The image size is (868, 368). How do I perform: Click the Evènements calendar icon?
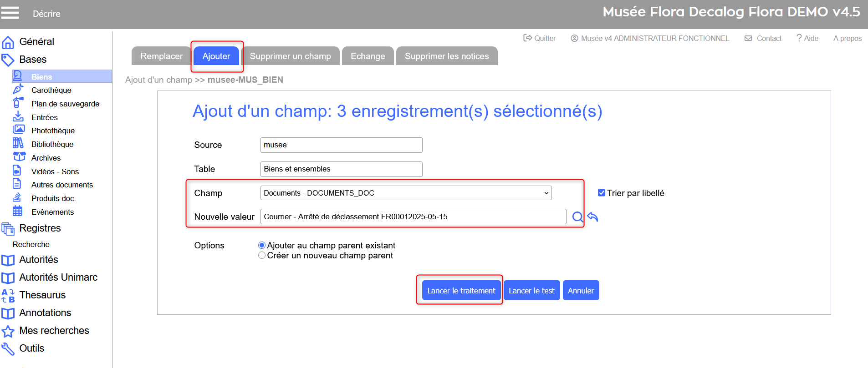click(17, 212)
